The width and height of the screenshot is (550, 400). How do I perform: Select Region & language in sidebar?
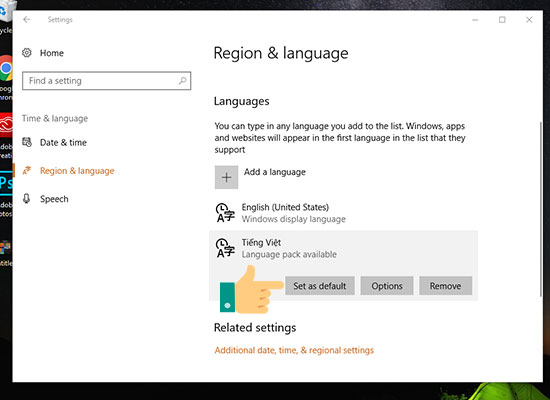point(77,171)
